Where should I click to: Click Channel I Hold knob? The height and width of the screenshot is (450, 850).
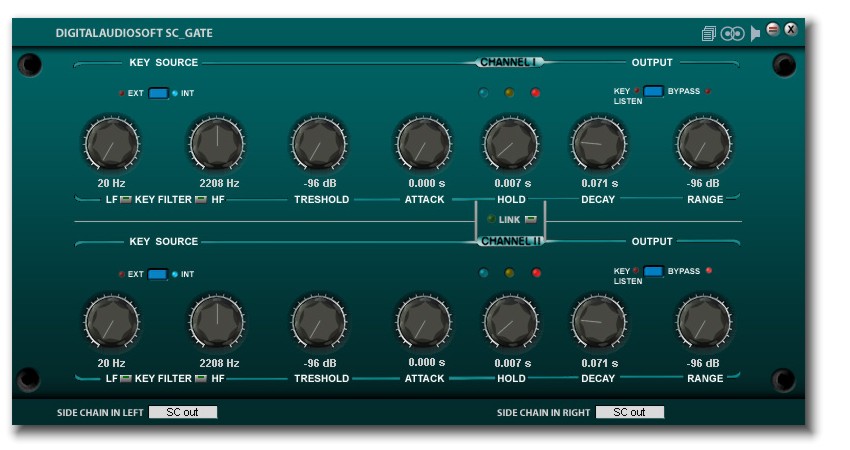point(511,143)
